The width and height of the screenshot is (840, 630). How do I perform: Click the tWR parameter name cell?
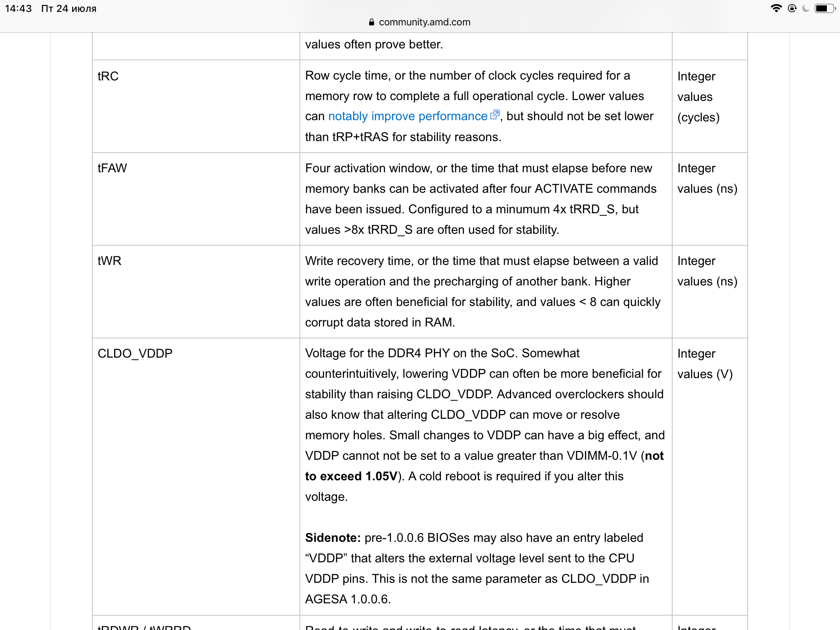point(110,261)
